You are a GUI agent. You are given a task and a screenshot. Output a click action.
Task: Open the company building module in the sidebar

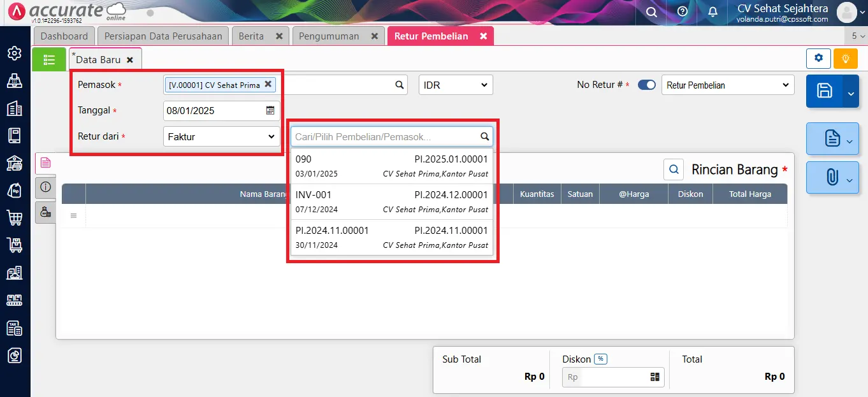click(x=15, y=108)
